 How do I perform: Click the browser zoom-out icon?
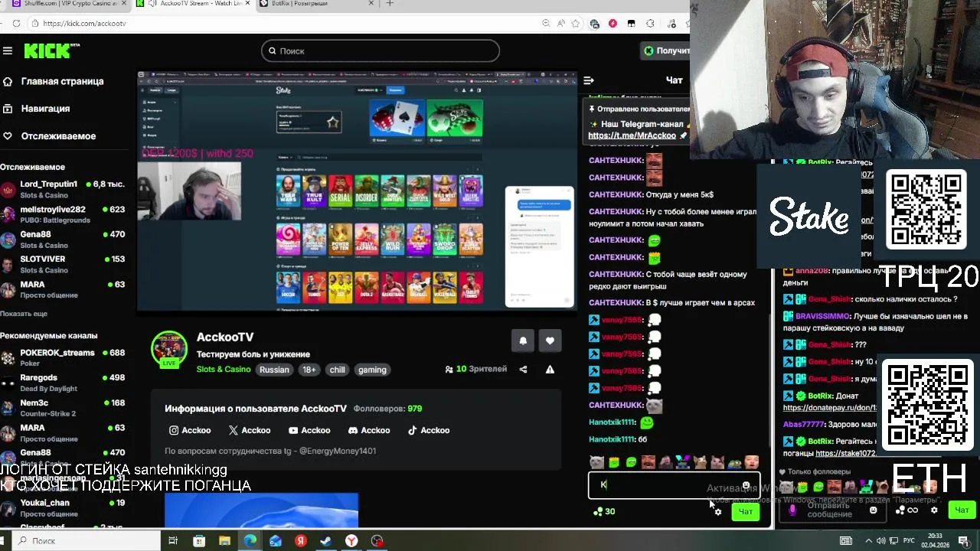point(546,24)
